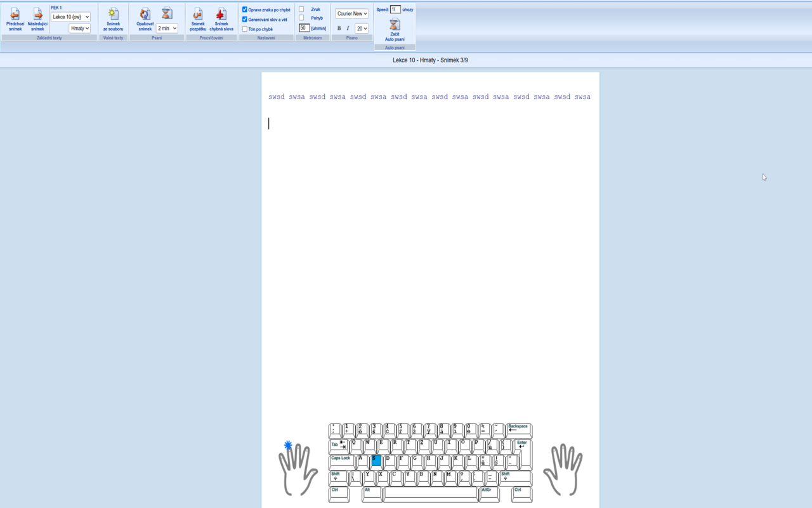Open the '2 min' duration dropdown
The image size is (812, 508).
tap(167, 29)
